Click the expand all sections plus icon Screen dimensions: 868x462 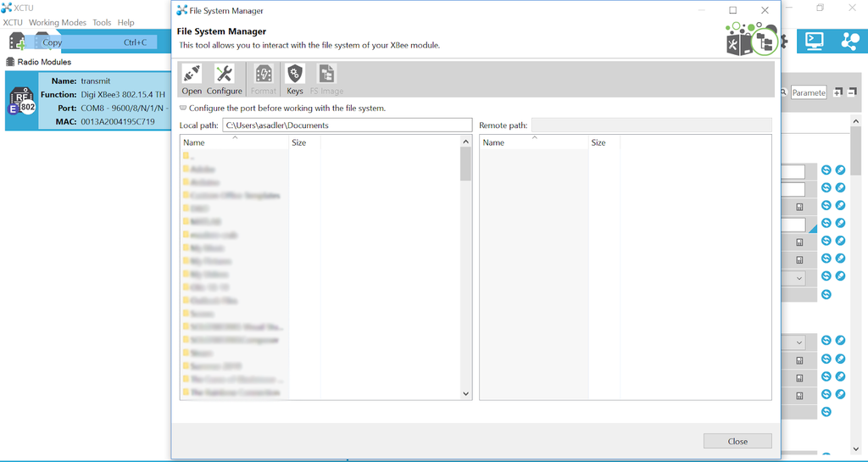tap(837, 92)
